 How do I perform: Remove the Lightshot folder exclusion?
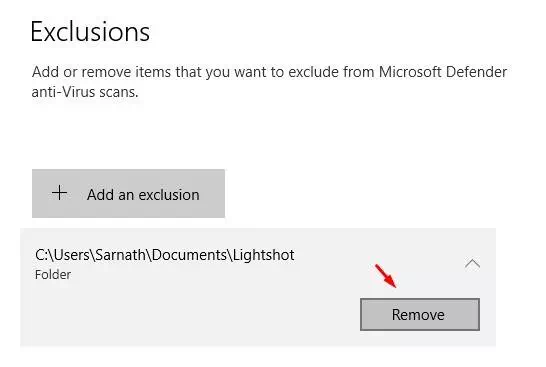[420, 314]
